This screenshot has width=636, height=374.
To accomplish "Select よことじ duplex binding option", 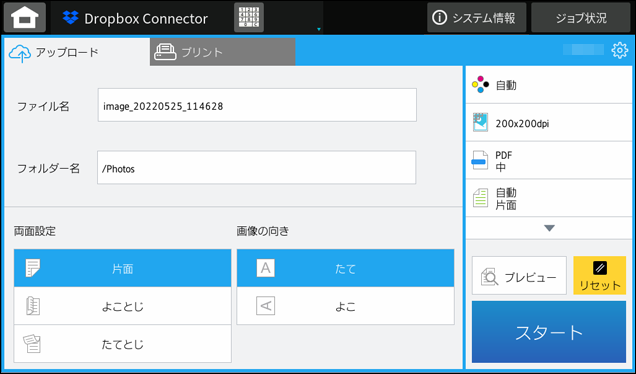I will (x=122, y=306).
